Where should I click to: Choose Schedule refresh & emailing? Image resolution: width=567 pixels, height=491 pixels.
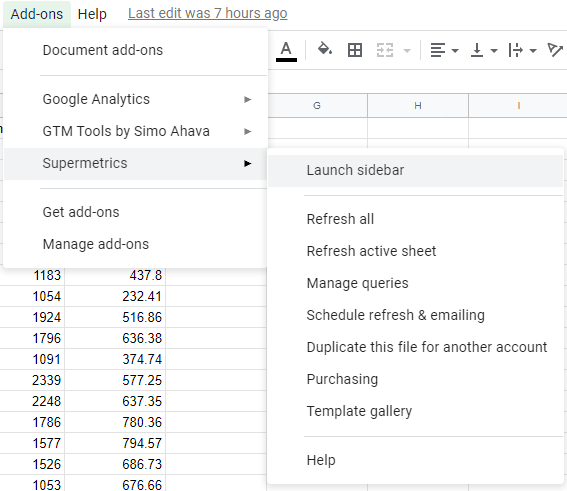[x=415, y=315]
